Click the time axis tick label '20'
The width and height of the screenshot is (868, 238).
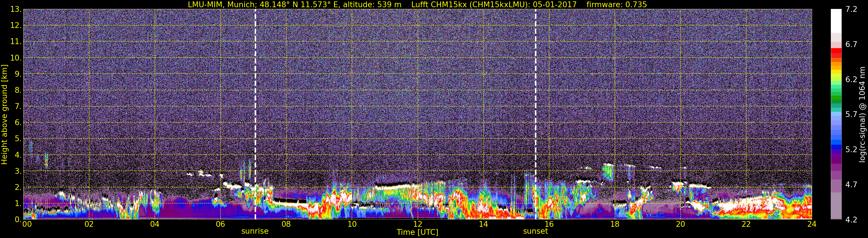(x=680, y=224)
